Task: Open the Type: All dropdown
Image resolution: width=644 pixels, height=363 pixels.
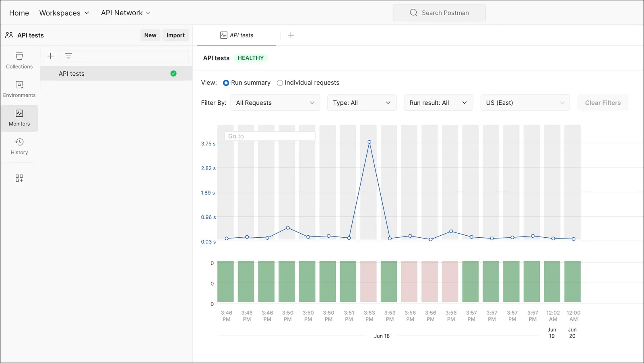Action: coord(362,103)
